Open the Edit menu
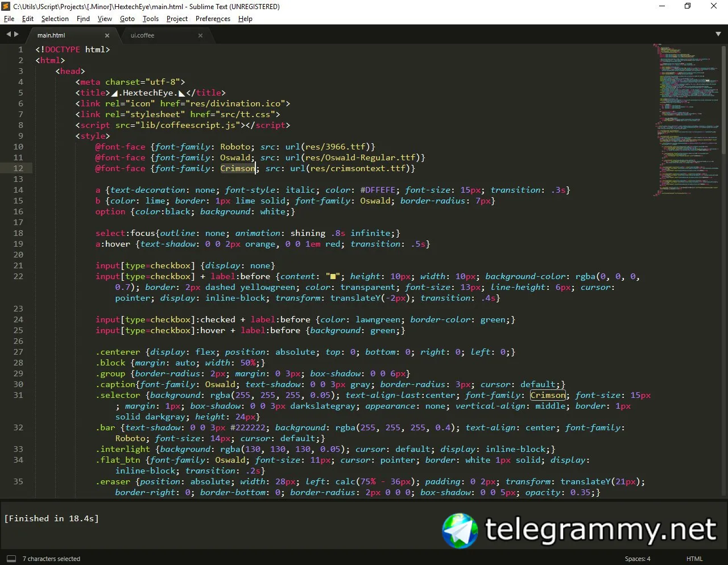The height and width of the screenshot is (565, 728). coord(28,19)
